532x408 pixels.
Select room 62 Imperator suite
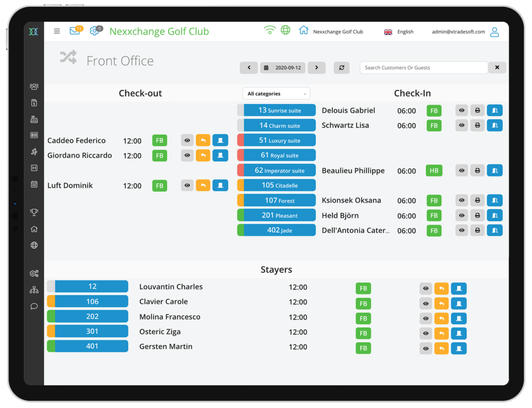point(279,170)
